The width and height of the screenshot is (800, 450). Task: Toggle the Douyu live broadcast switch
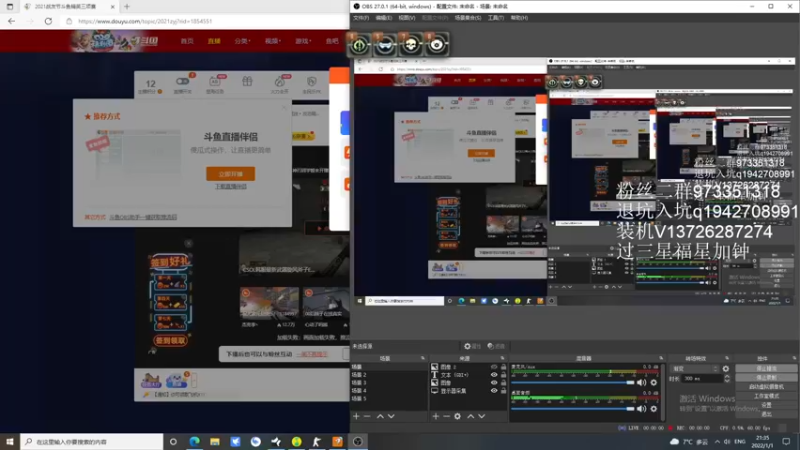(x=182, y=81)
